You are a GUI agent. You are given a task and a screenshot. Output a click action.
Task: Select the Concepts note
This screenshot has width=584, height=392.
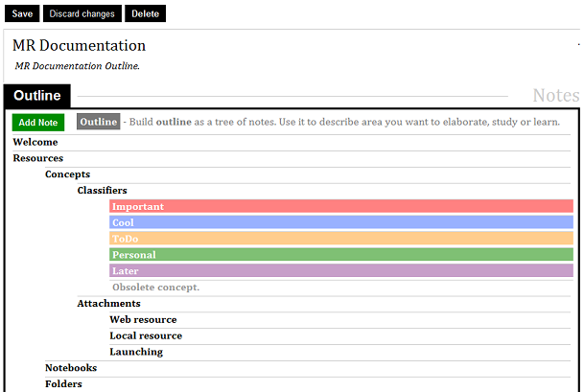click(x=67, y=174)
